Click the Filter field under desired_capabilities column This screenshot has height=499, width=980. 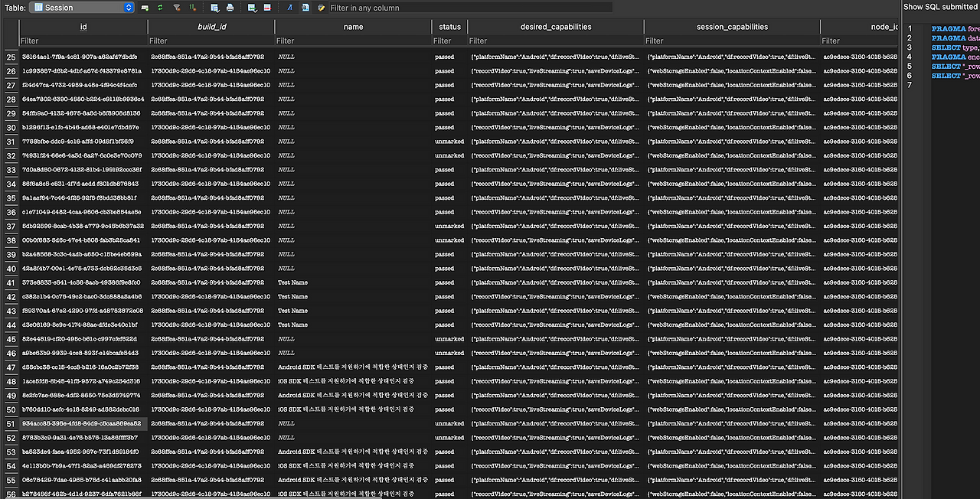pos(556,41)
